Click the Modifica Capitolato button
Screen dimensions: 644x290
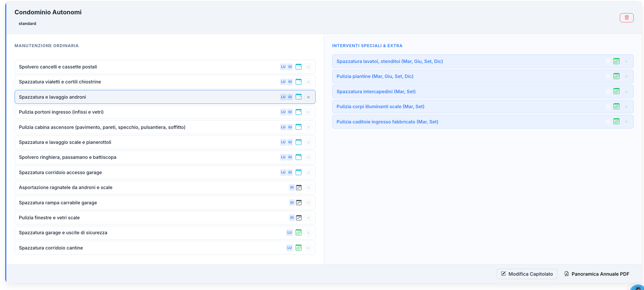click(x=526, y=274)
